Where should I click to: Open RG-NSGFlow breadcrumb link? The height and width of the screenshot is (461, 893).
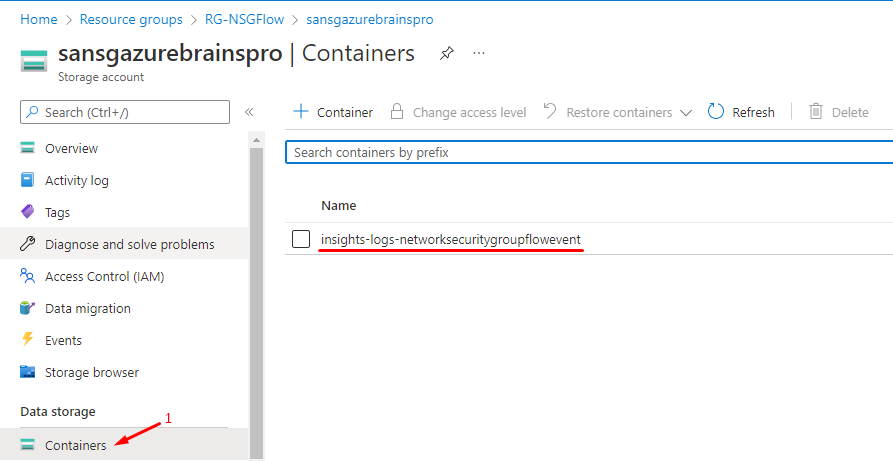pyautogui.click(x=244, y=19)
